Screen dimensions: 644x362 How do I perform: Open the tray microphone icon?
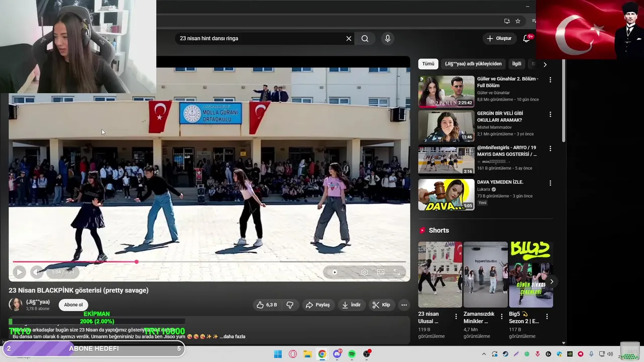click(x=591, y=354)
